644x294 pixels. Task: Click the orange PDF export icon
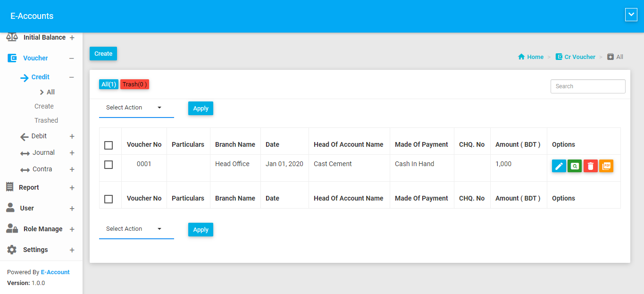coord(606,166)
